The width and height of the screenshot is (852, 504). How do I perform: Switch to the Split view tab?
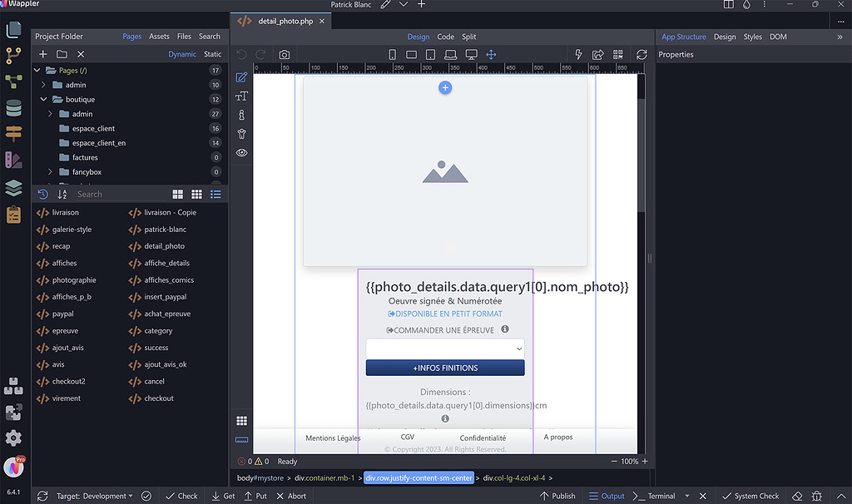[x=469, y=37]
